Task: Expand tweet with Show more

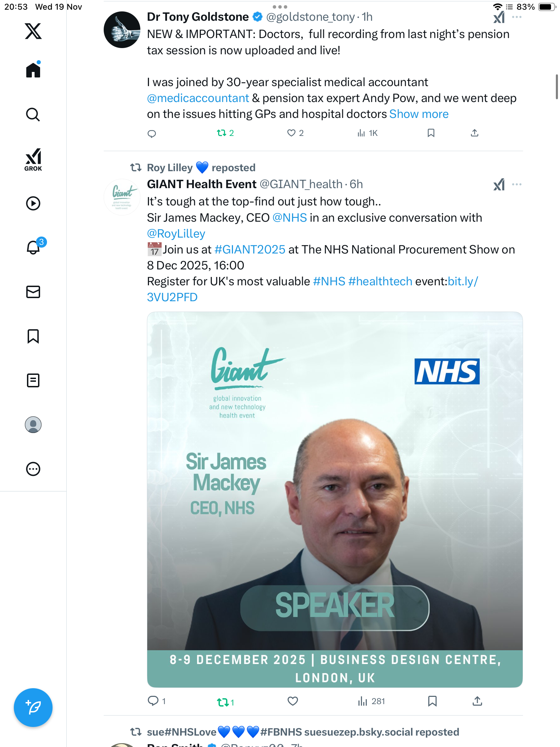Action: 419,114
